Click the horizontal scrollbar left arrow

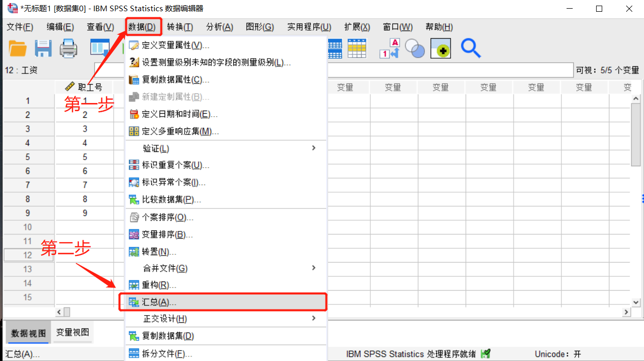pos(60,312)
